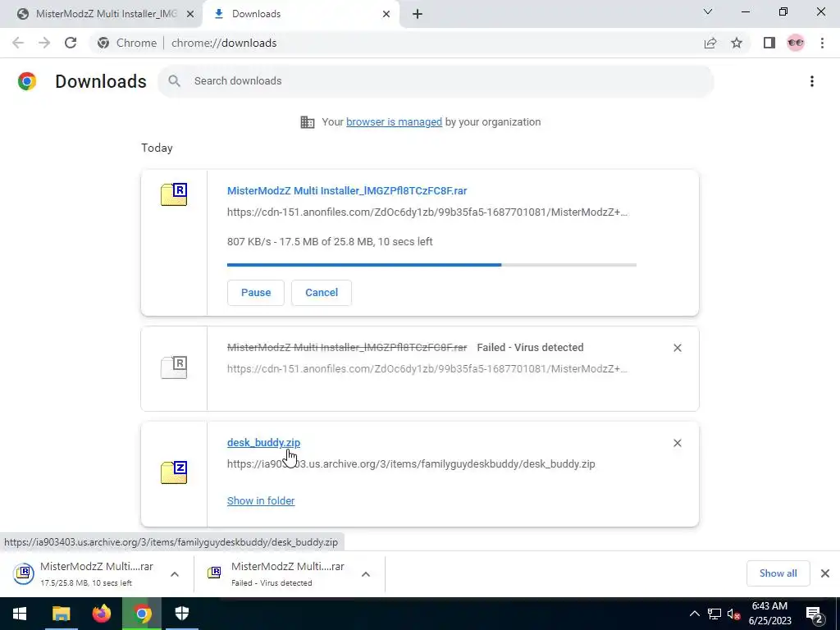Open the Chrome profile avatar
Image resolution: width=840 pixels, height=630 pixels.
pos(796,43)
